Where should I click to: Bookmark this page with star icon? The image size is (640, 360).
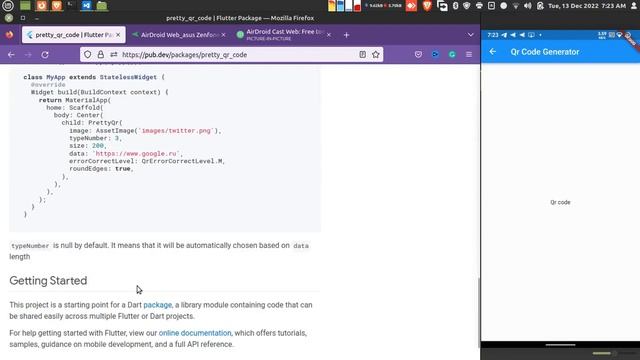[x=376, y=54]
